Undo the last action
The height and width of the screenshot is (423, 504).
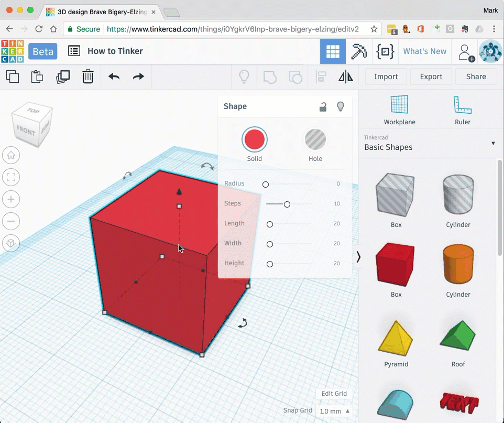point(114,77)
